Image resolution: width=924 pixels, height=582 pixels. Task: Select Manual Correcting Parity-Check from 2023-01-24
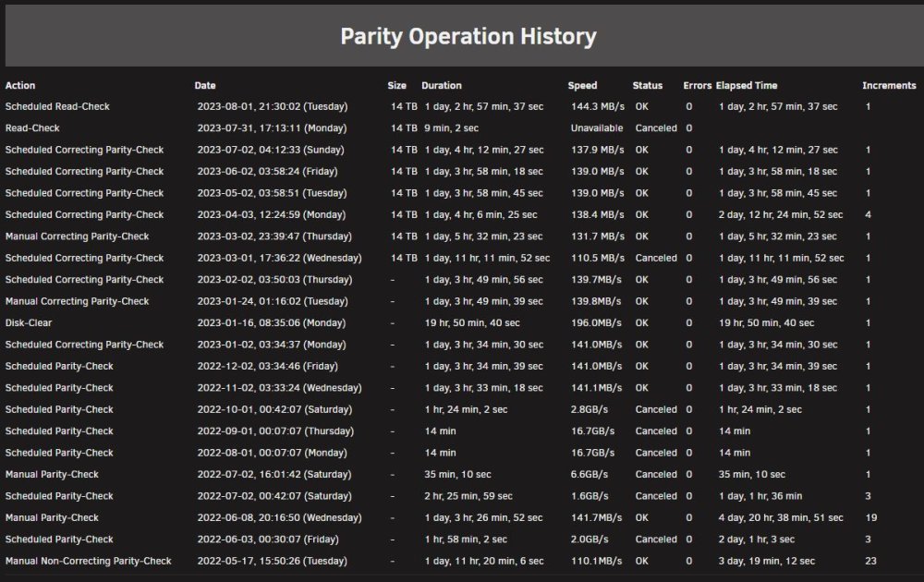pyautogui.click(x=78, y=301)
